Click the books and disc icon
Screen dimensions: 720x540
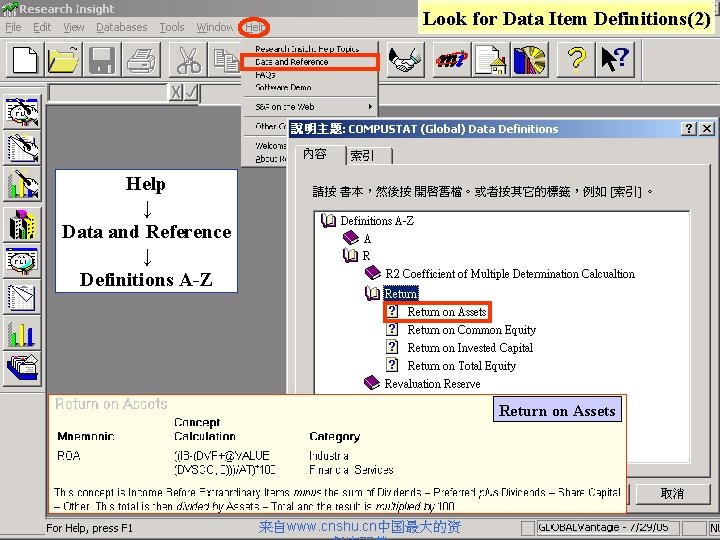pyautogui.click(x=530, y=60)
